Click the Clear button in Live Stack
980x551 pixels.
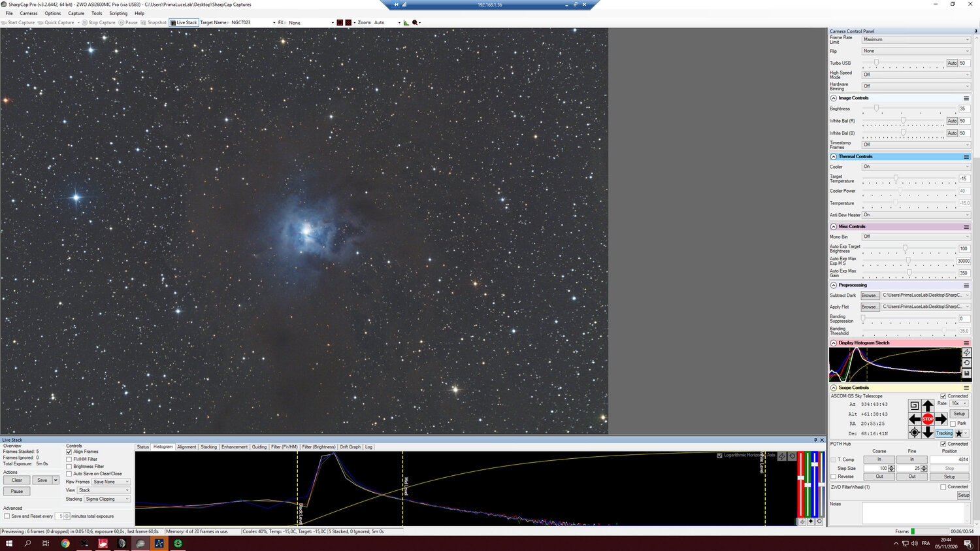tap(17, 480)
